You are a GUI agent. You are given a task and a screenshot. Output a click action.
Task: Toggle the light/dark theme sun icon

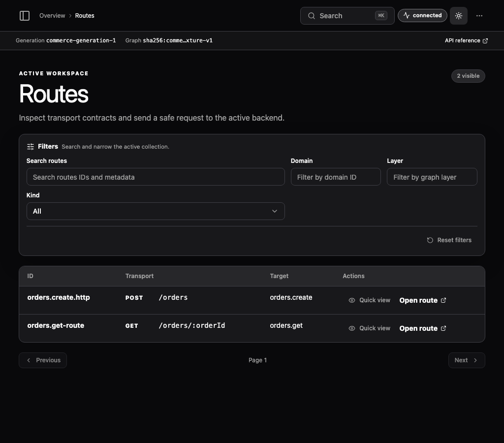pyautogui.click(x=458, y=16)
